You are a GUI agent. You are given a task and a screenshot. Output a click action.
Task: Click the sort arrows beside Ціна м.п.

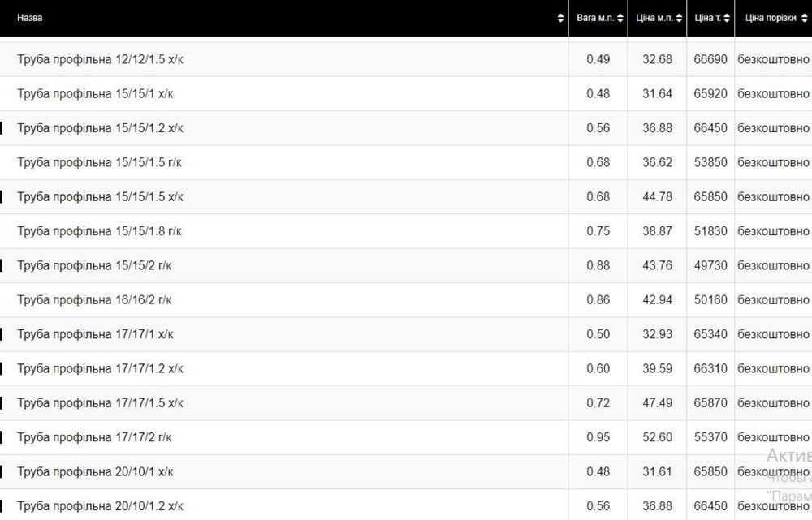pyautogui.click(x=680, y=18)
